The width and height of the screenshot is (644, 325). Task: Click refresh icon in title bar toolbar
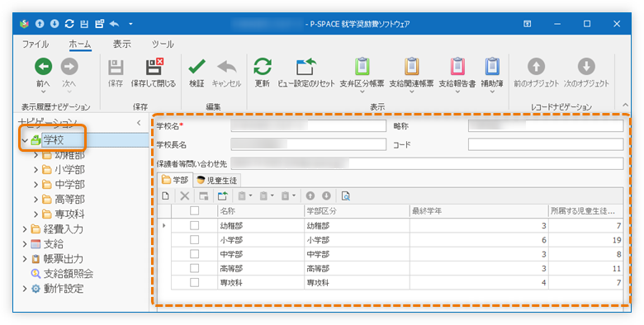tap(69, 24)
